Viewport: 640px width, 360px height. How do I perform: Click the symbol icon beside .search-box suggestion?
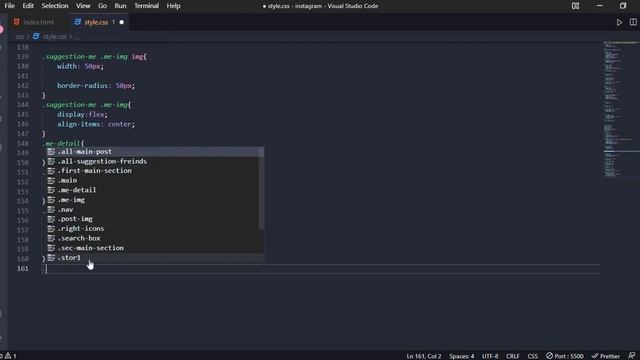pyautogui.click(x=51, y=238)
